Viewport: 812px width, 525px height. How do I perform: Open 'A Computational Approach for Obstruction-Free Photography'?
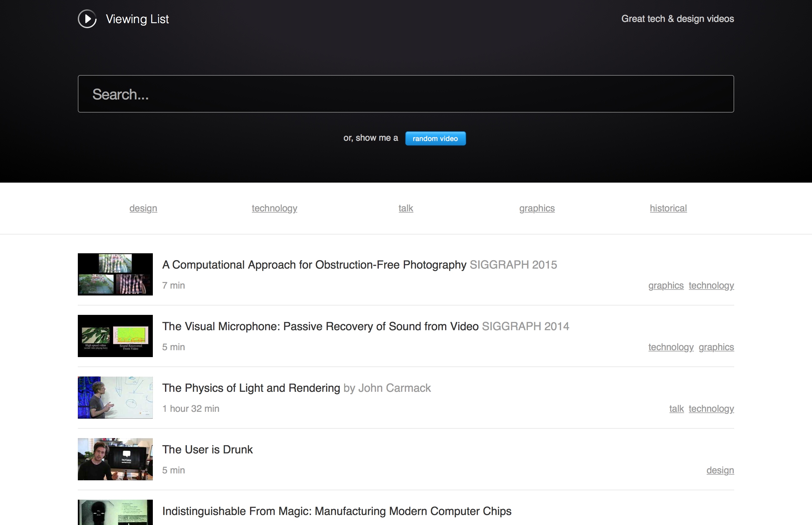click(314, 265)
